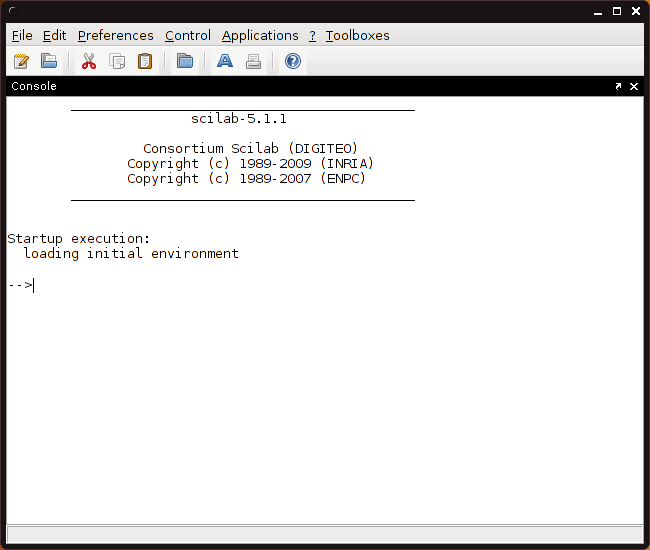
Task: Close the Console panel
Action: click(634, 86)
